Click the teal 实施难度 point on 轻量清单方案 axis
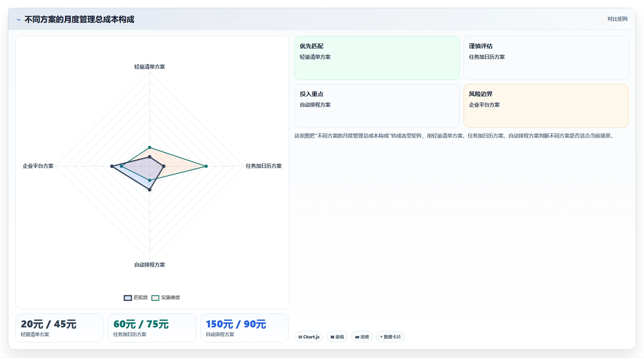The image size is (644, 358). click(149, 147)
